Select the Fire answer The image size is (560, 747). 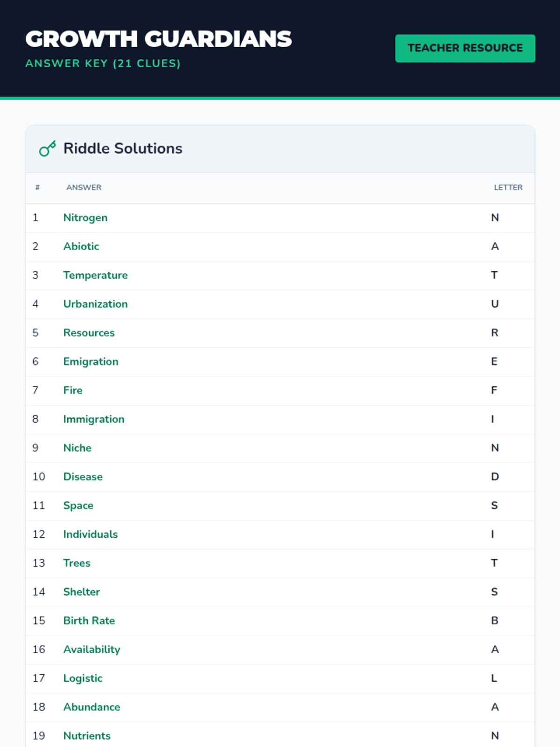[73, 390]
